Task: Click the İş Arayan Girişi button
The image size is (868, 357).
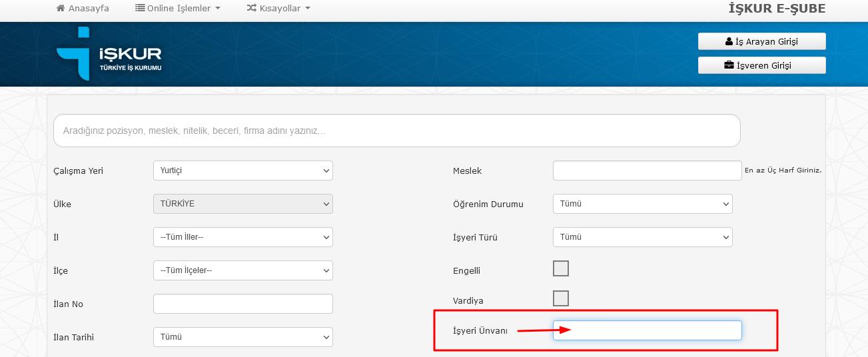Action: pos(762,41)
